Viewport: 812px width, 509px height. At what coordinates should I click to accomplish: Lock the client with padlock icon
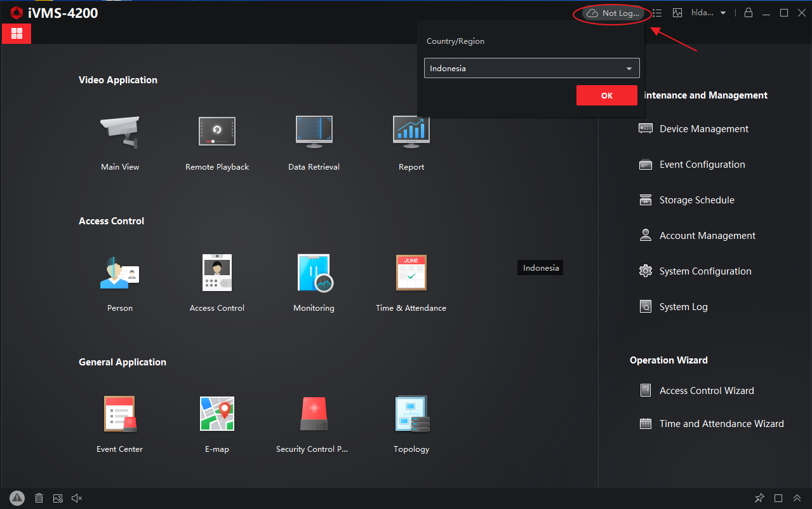click(x=749, y=13)
